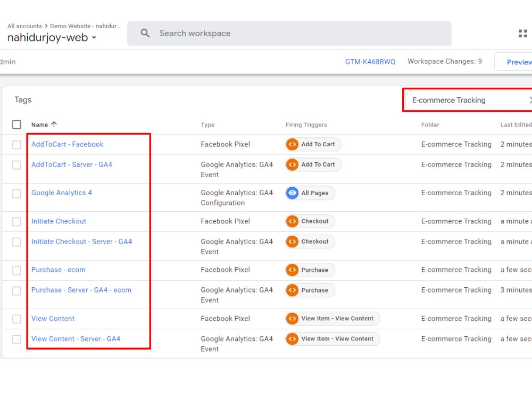532x399 pixels.
Task: Click the Workspace Changes: 9 link
Action: pyautogui.click(x=445, y=61)
